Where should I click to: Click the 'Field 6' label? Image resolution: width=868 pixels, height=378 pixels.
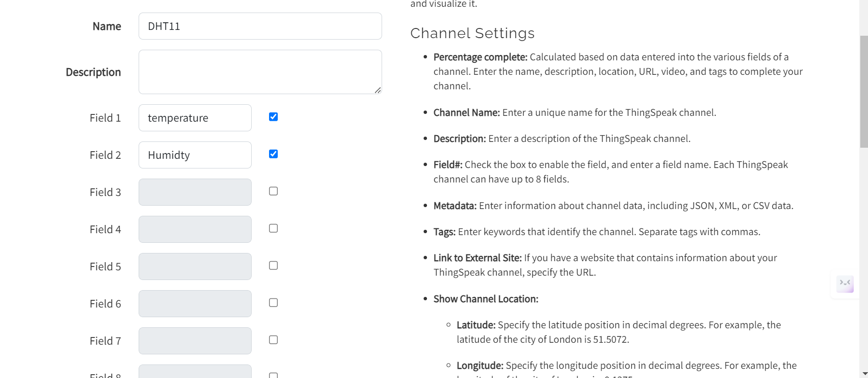(105, 304)
